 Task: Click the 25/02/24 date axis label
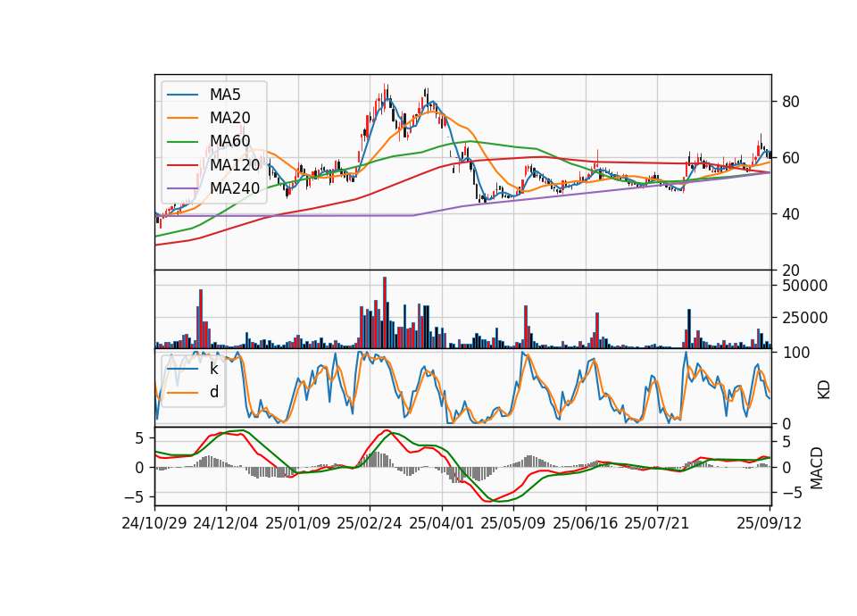(x=370, y=523)
